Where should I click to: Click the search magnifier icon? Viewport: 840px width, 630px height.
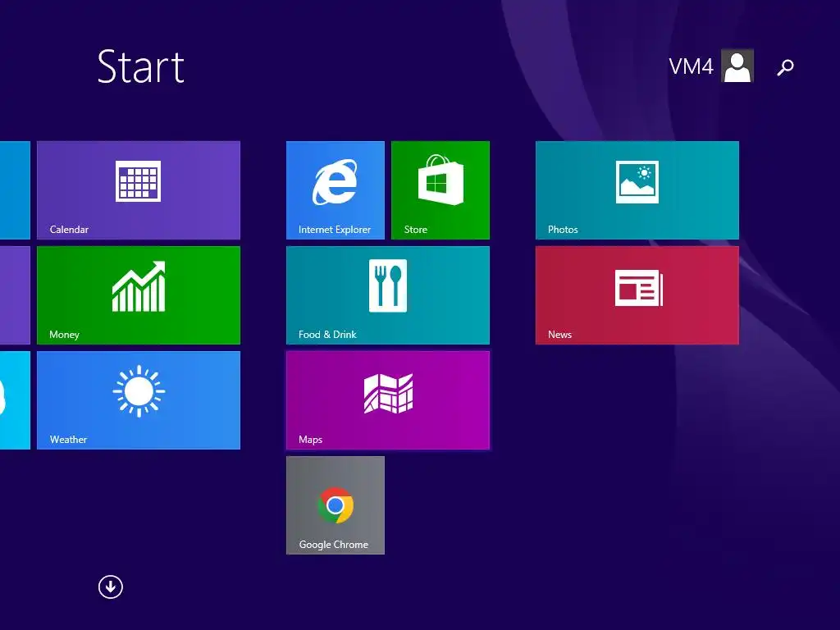[x=785, y=67]
